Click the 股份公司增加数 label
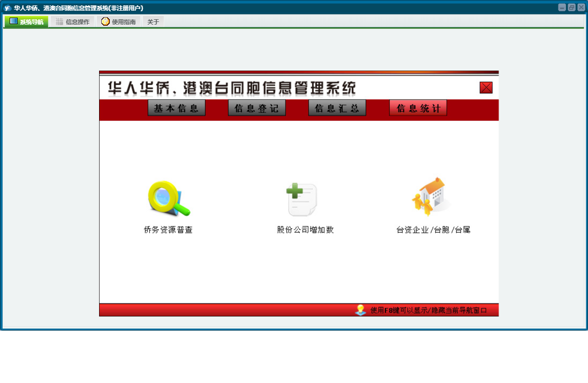Screen dimensions: 588x383 click(x=305, y=229)
